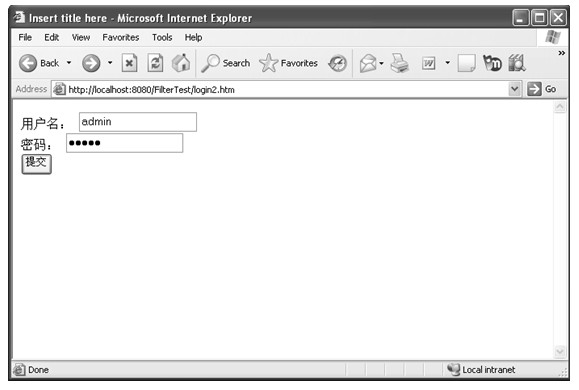This screenshot has width=579, height=390.
Task: Click the Address label
Action: click(x=31, y=89)
